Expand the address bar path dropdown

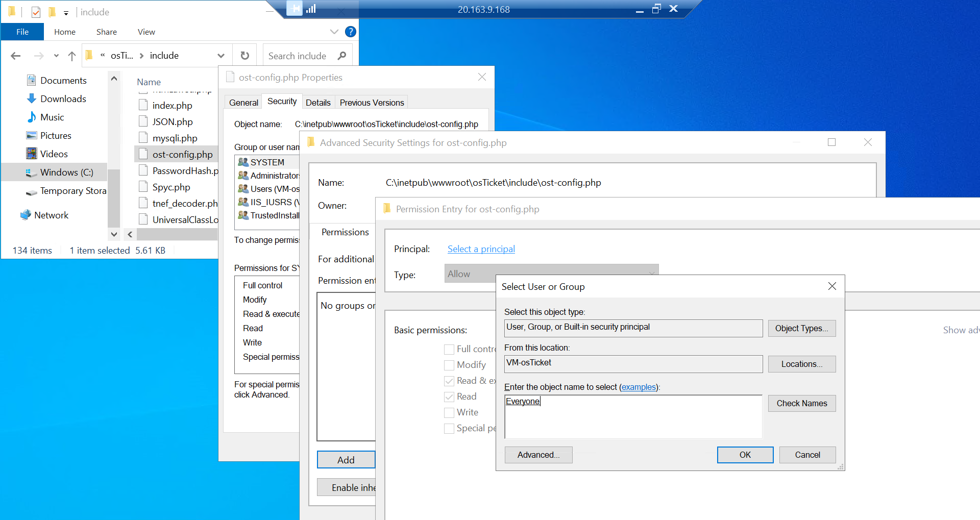[x=221, y=55]
